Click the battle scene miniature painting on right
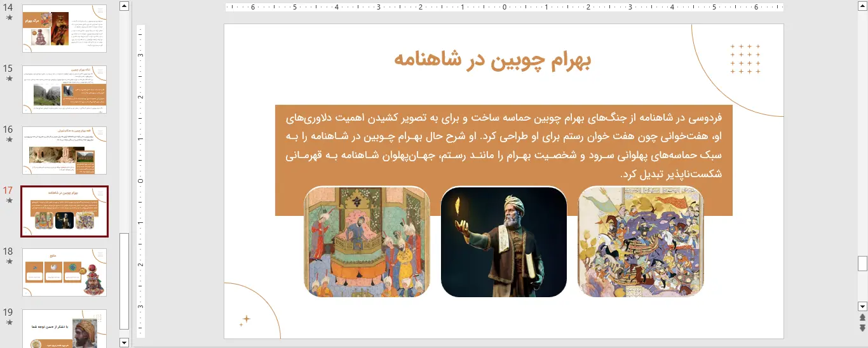868x348 pixels. 641,242
